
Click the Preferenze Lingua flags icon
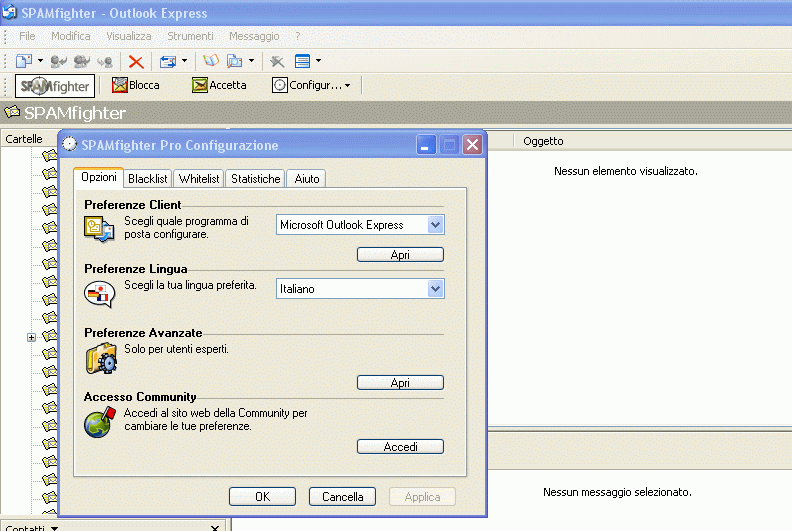point(100,294)
